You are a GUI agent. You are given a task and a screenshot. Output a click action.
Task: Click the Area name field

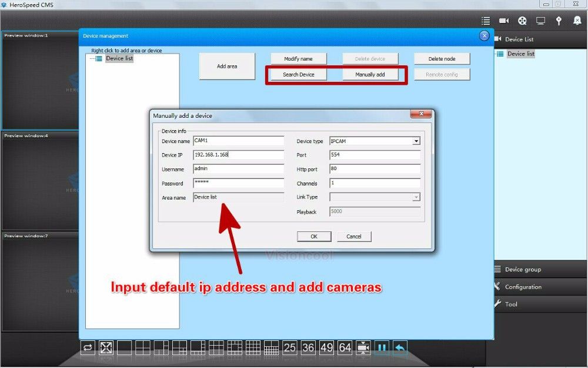point(239,197)
